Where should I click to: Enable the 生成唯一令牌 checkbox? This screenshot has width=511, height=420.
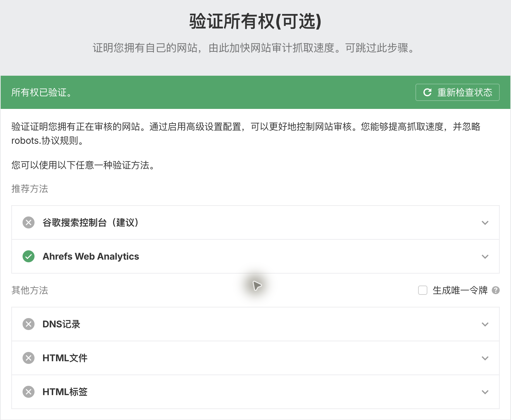tap(423, 290)
